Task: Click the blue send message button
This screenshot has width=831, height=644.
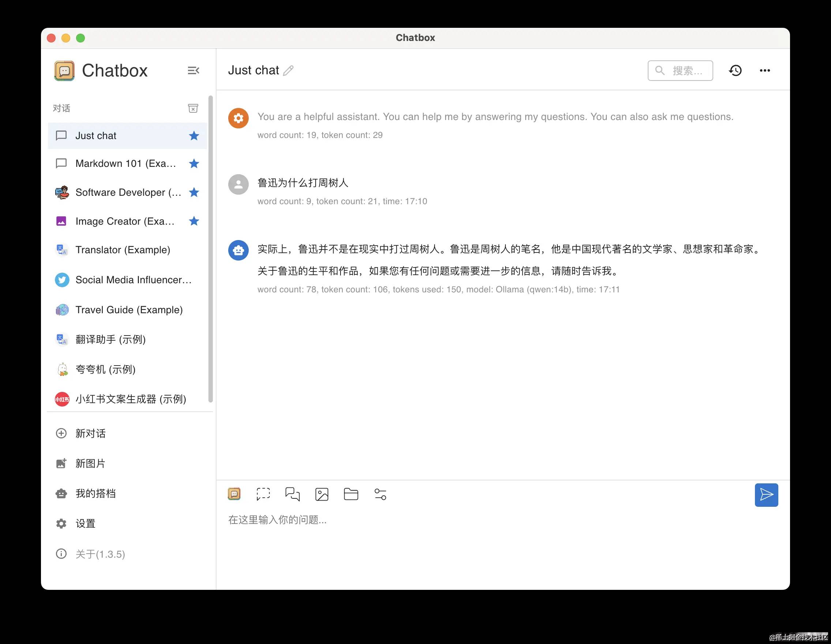Action: 766,495
